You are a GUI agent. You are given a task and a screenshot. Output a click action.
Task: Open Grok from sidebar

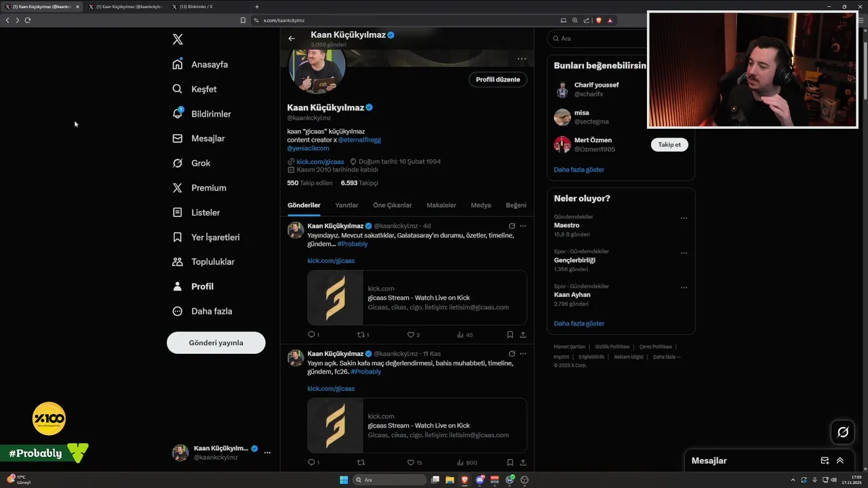[x=191, y=163]
